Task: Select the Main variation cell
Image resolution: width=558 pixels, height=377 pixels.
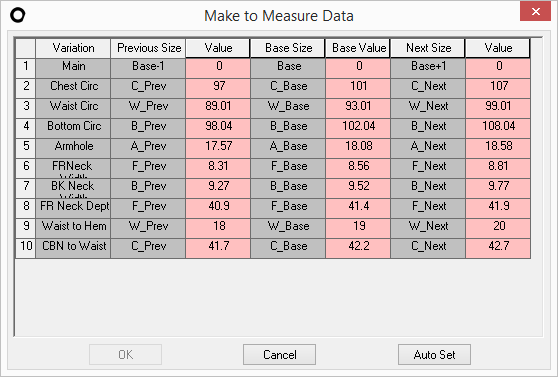Action: (73, 66)
